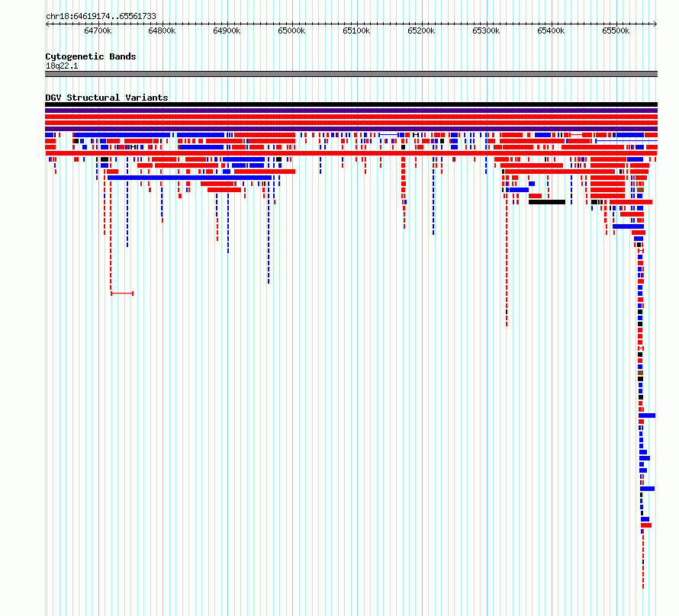
Task: Select the 65400k ruler label
Action: (551, 30)
